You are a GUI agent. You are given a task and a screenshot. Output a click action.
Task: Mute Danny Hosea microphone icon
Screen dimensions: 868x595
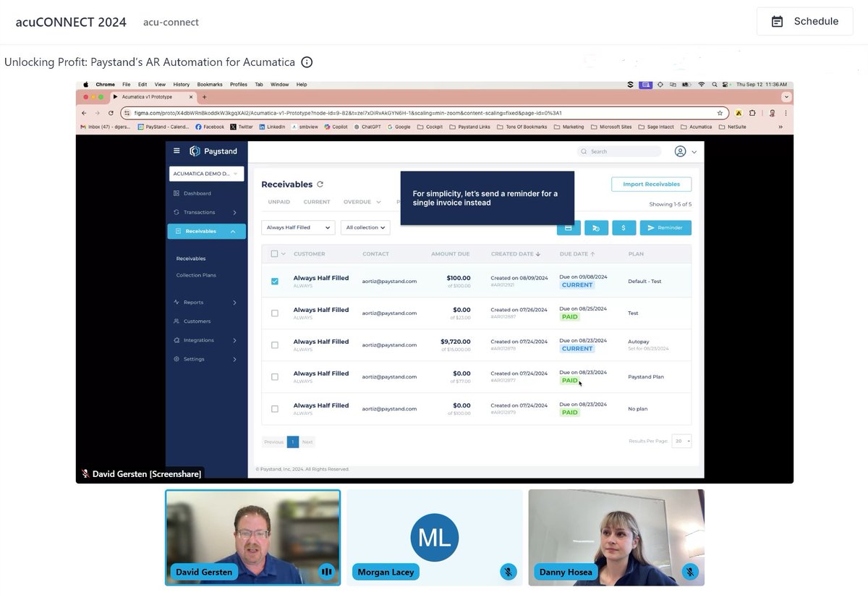pyautogui.click(x=690, y=572)
